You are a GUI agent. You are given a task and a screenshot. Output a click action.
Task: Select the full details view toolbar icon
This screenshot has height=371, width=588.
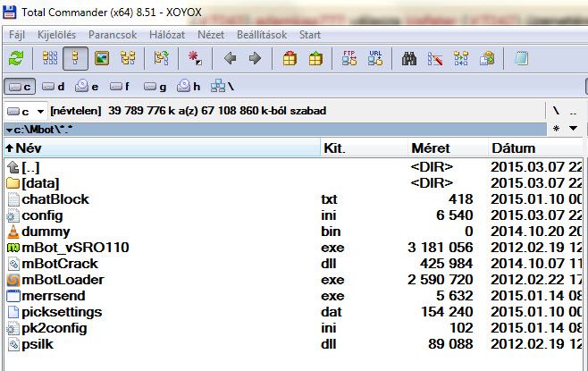[75, 58]
